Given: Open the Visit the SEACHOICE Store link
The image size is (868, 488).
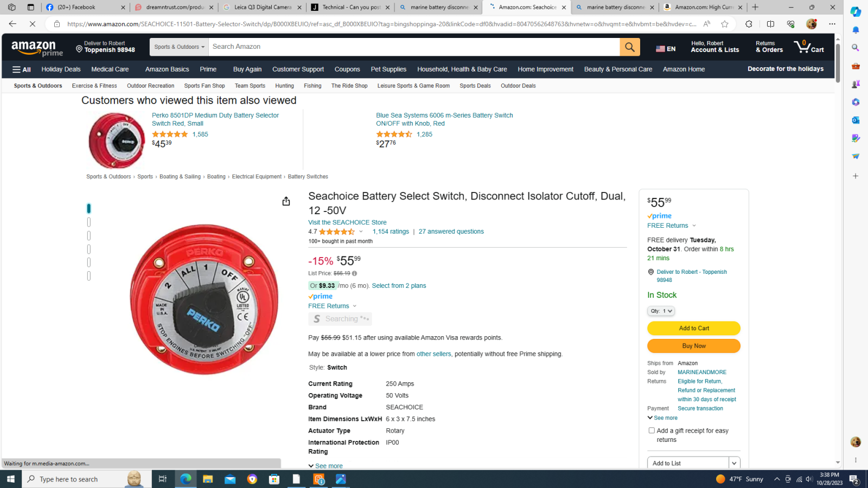Looking at the screenshot, I should tap(347, 222).
